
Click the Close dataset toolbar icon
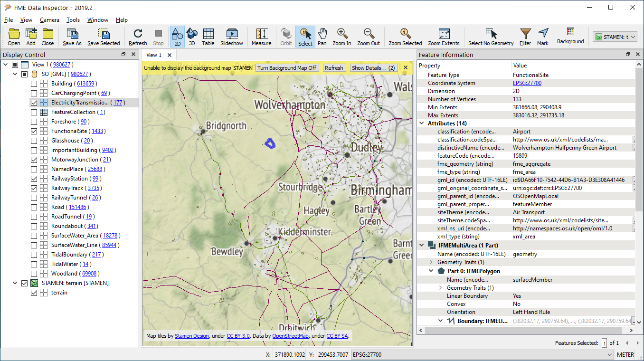[47, 37]
